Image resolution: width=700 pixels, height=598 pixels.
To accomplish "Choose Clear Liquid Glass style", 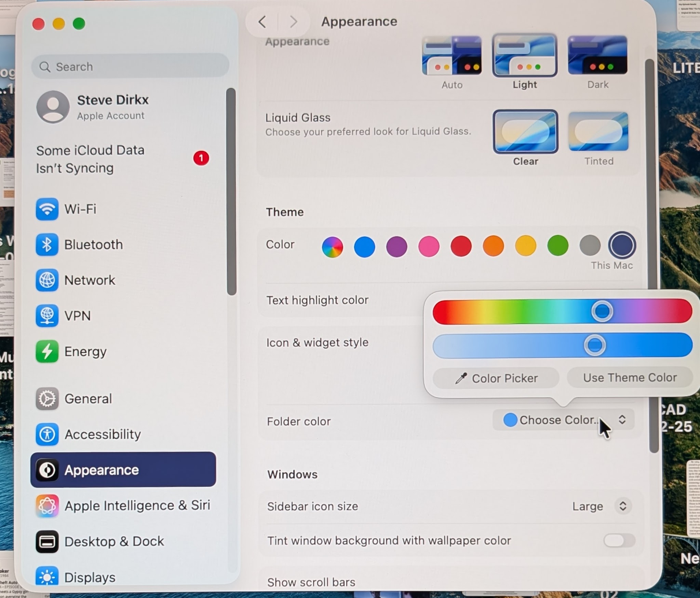I will coord(525,138).
